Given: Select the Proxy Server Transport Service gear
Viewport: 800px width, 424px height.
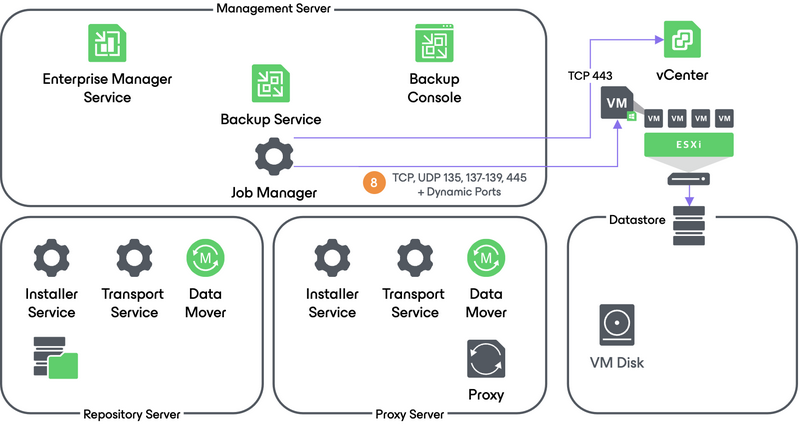Looking at the screenshot, I should [x=414, y=258].
